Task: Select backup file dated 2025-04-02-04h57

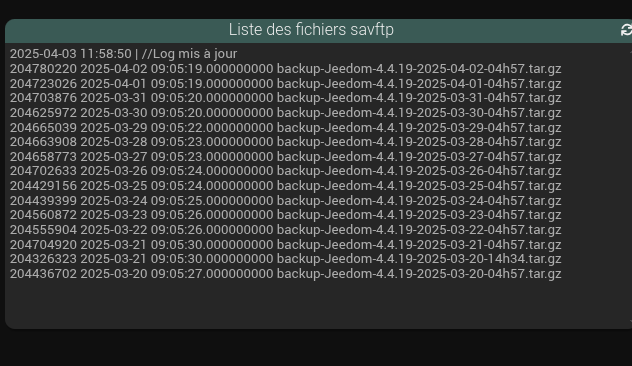Action: coord(285,69)
